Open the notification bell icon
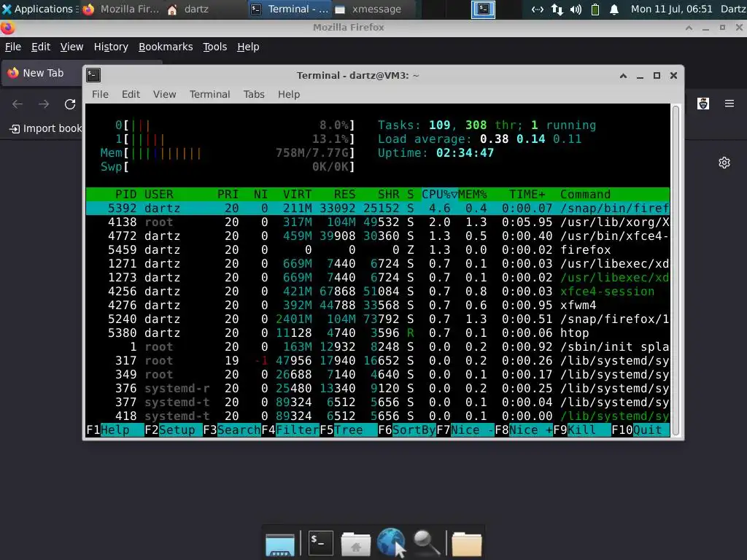The image size is (747, 560). click(x=614, y=9)
